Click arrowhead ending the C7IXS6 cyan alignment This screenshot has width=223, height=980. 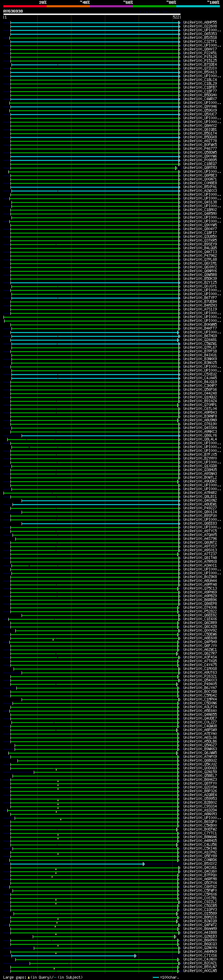[x=135, y=956]
